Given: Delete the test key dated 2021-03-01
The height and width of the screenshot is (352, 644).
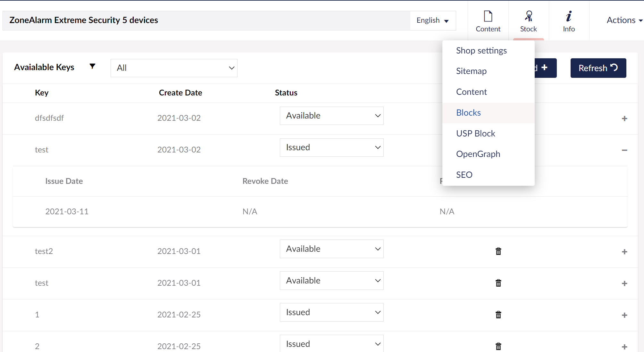Looking at the screenshot, I should (x=498, y=283).
